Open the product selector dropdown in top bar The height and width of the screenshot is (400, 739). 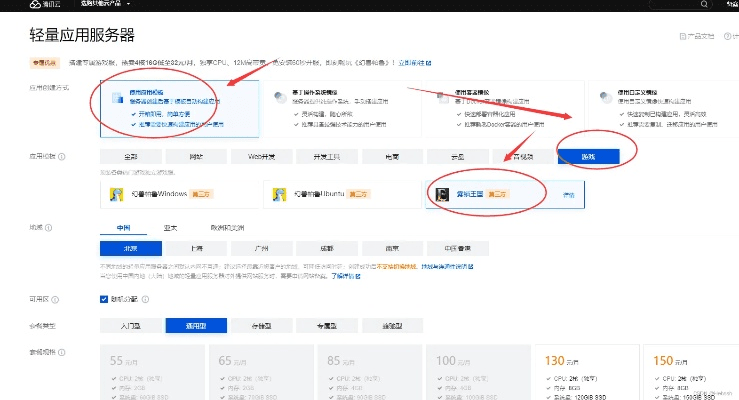pos(105,4)
